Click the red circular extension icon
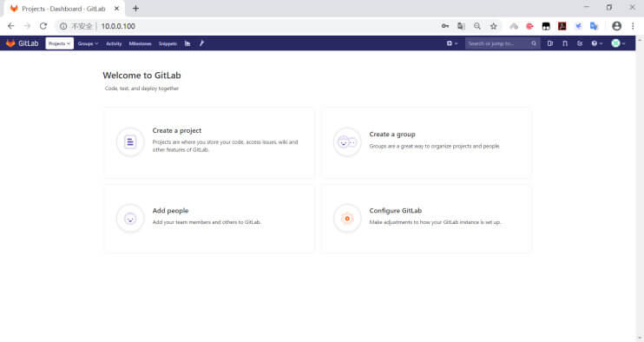644x342 pixels. (529, 26)
